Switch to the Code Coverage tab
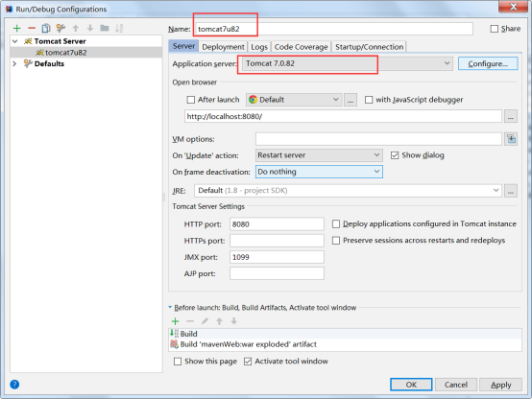532x399 pixels. (301, 47)
